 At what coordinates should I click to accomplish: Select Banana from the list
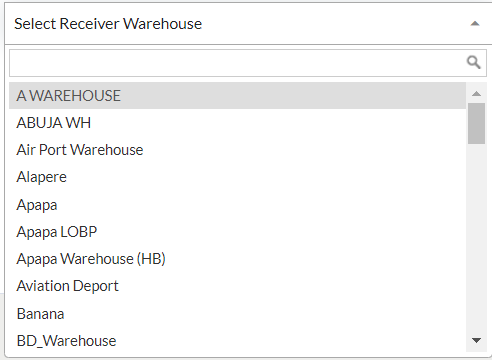pos(237,314)
